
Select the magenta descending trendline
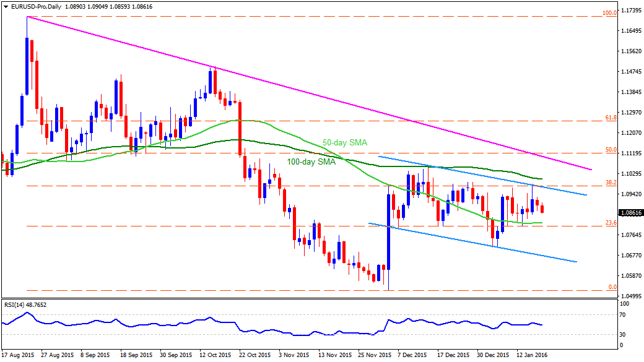[x=308, y=93]
